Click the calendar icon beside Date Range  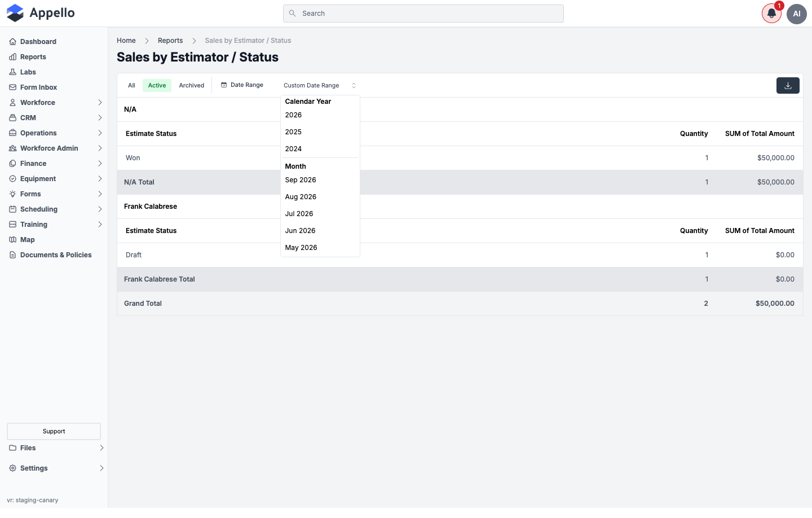(x=224, y=85)
